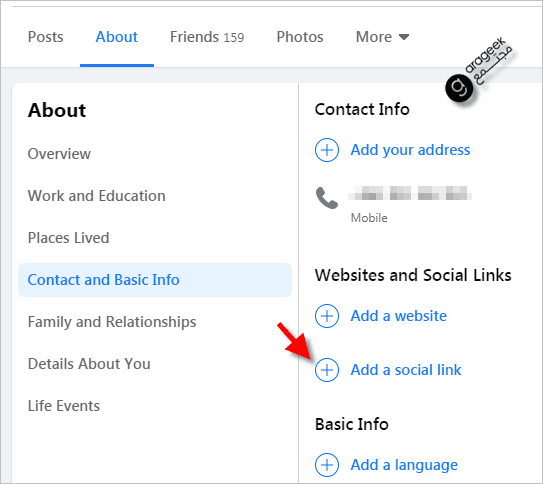Open the Posts tab
543x484 pixels.
click(x=45, y=37)
